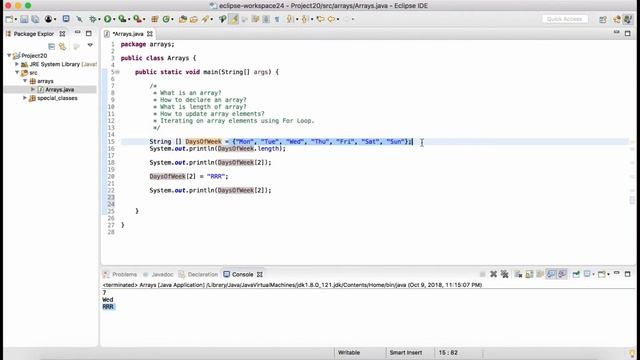The height and width of the screenshot is (360, 640).
Task: Open the Run button dropdown arrow
Action: tap(113, 19)
